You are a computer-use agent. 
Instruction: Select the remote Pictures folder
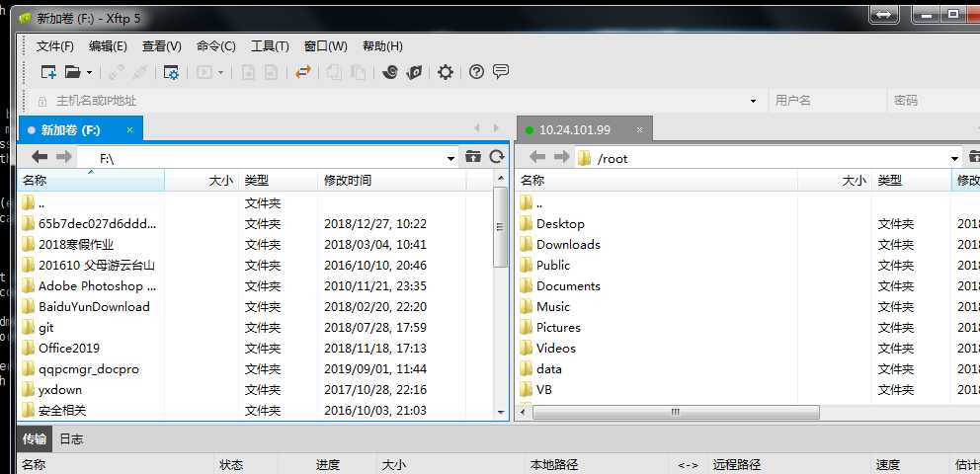558,327
